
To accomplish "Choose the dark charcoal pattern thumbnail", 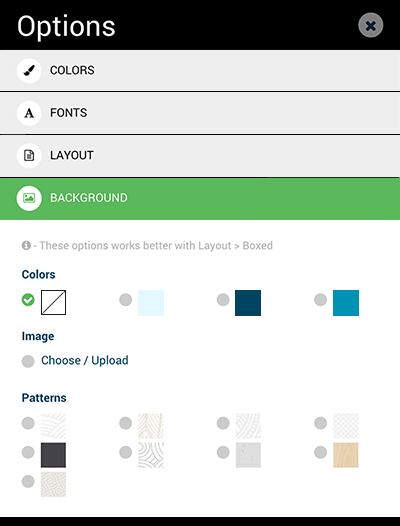I will click(x=53, y=455).
